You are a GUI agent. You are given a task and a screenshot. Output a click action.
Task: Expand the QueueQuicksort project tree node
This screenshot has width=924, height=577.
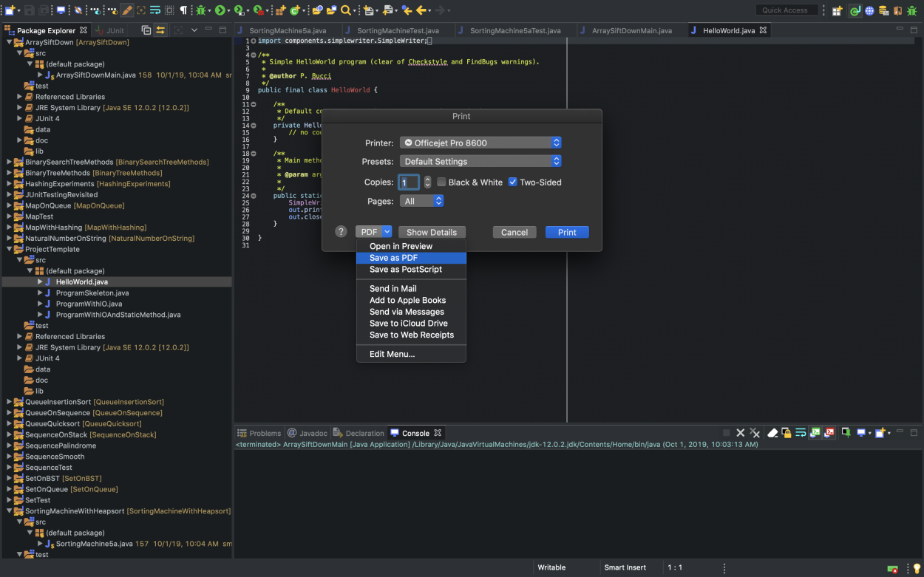coord(9,424)
